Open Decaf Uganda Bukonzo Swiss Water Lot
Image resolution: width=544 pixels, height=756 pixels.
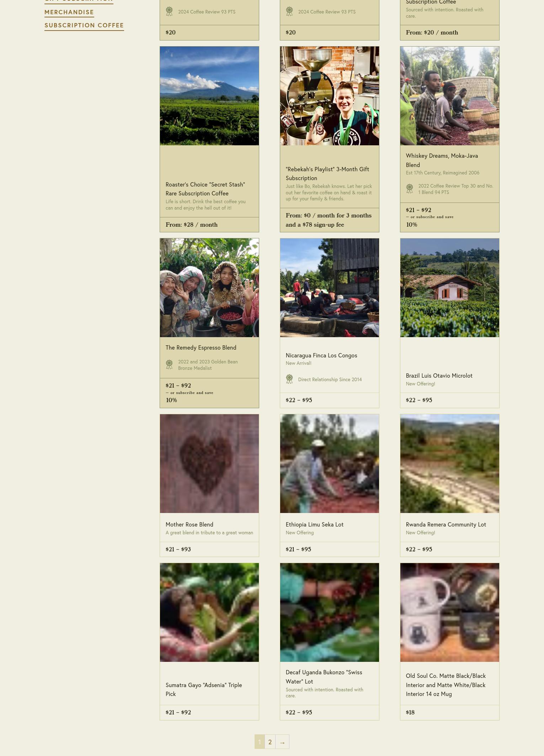pyautogui.click(x=324, y=677)
